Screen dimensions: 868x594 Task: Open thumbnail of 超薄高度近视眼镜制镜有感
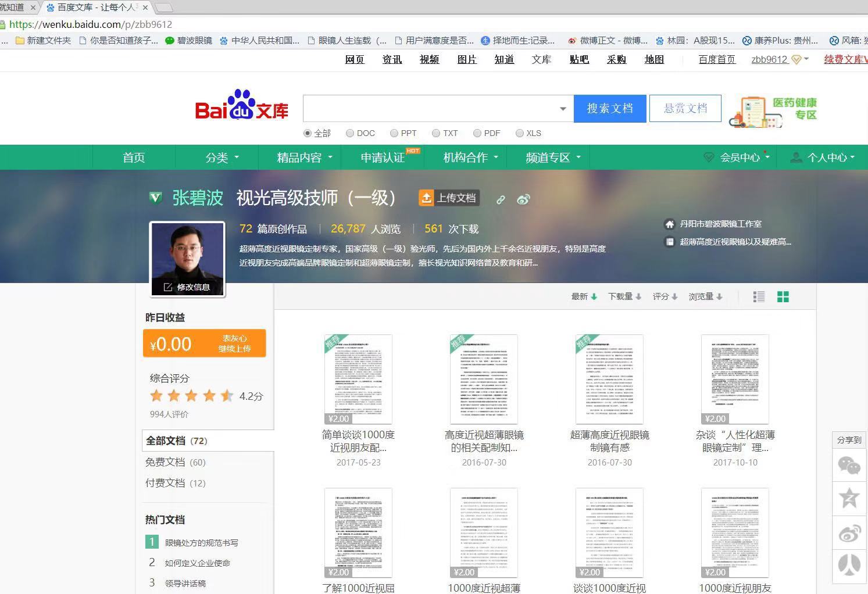609,379
